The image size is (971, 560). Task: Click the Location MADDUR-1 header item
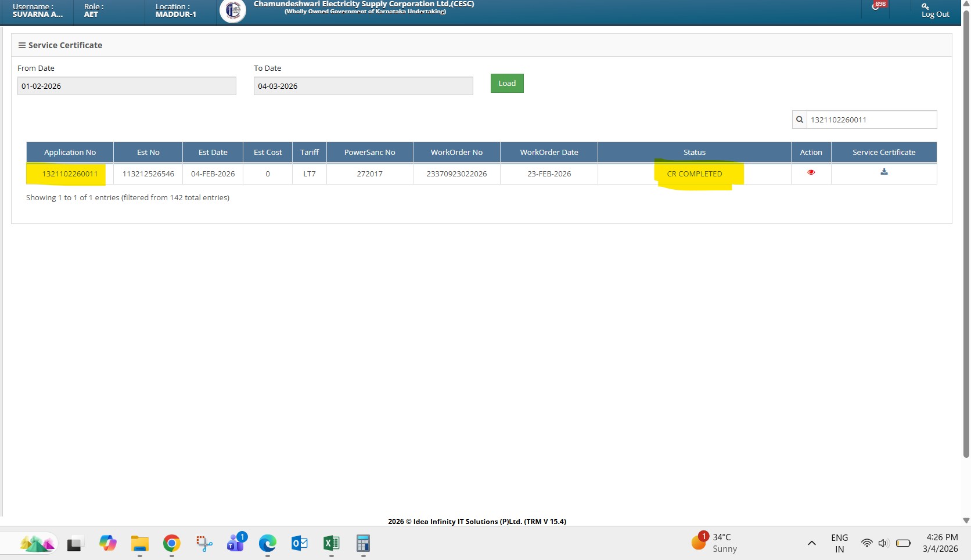(176, 10)
